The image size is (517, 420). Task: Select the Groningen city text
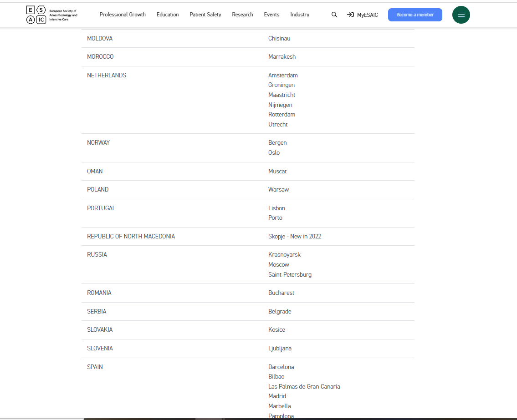(x=281, y=85)
